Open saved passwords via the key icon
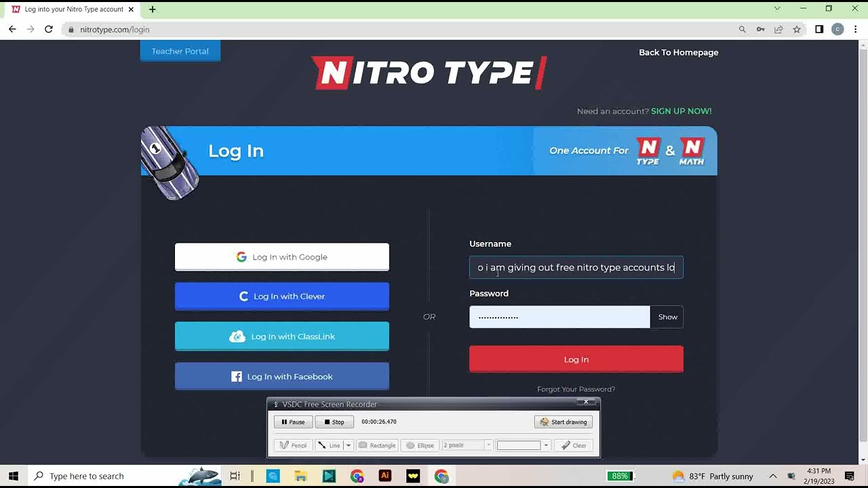Viewport: 868px width, 488px height. (761, 29)
